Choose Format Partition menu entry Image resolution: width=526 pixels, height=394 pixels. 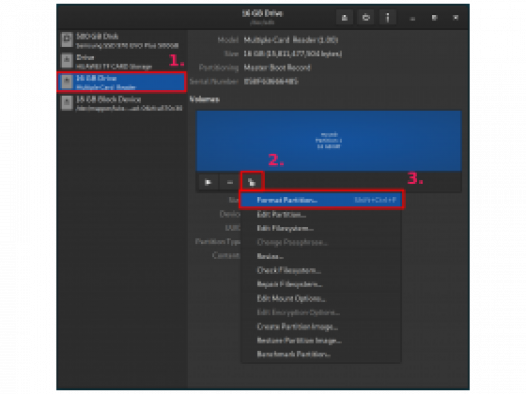tap(322, 200)
